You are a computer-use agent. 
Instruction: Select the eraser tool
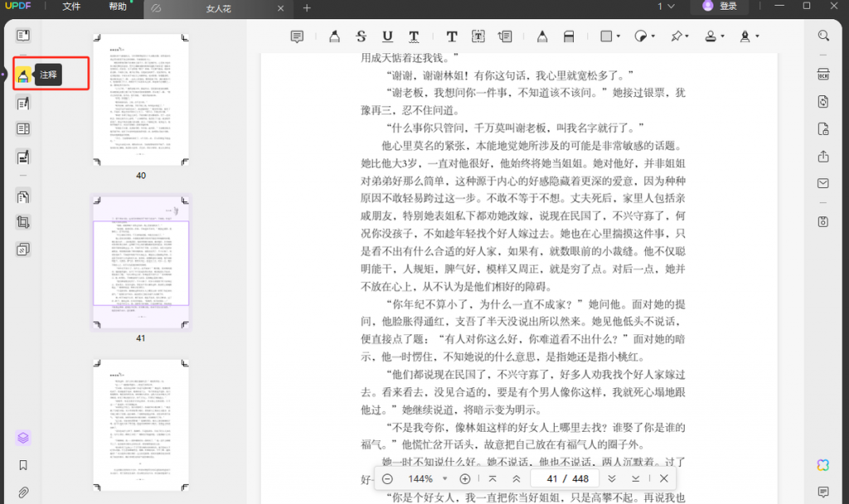tap(569, 36)
